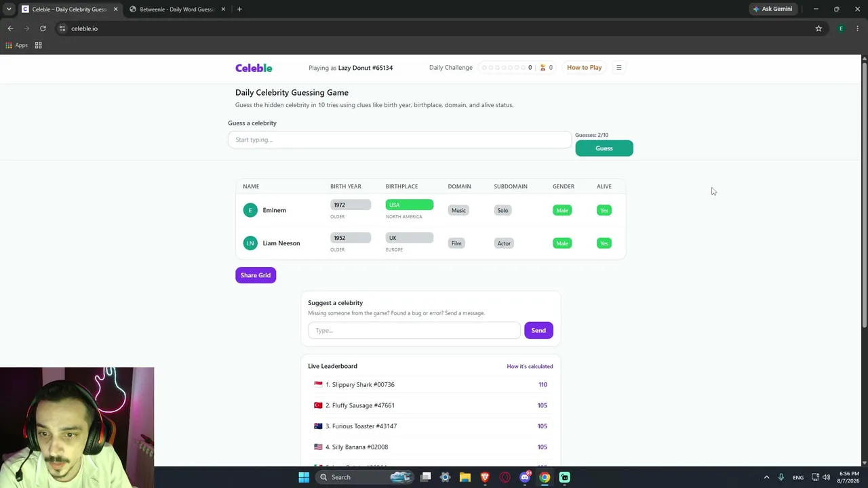Image resolution: width=868 pixels, height=488 pixels.
Task: Open the volume control in system tray
Action: (826, 477)
